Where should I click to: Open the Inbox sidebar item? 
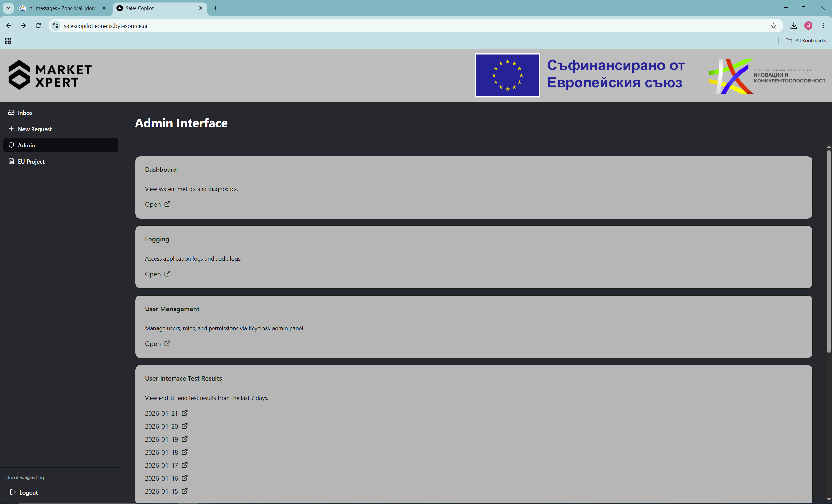click(x=25, y=113)
